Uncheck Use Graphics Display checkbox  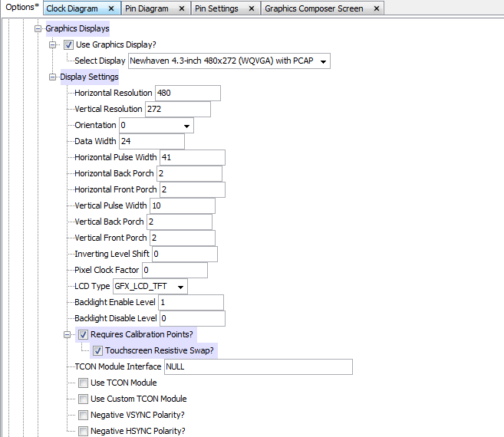pos(69,45)
